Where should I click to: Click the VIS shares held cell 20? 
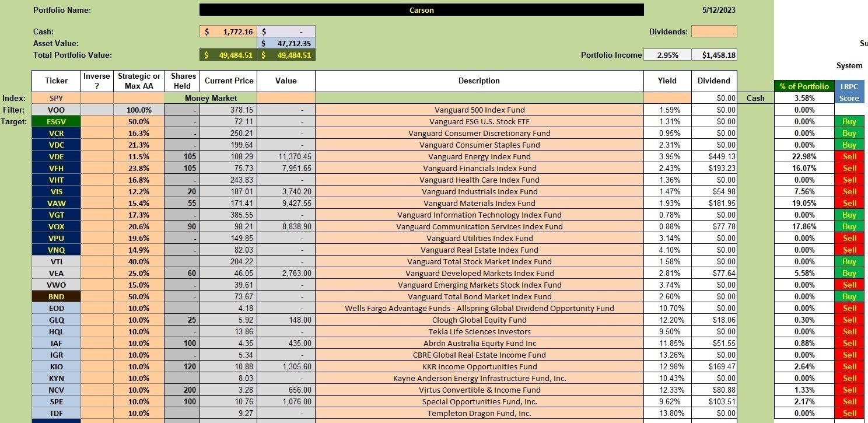pyautogui.click(x=182, y=191)
